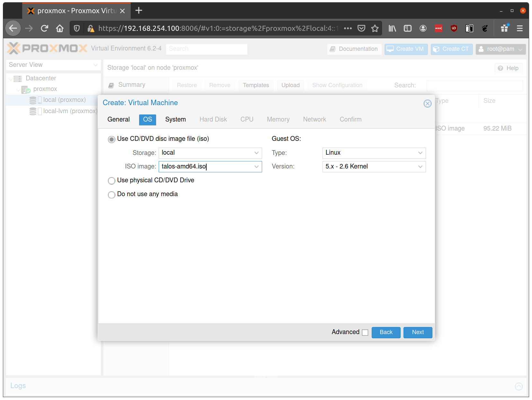Open uBlock Origin extension icon
532x400 pixels.
point(454,28)
